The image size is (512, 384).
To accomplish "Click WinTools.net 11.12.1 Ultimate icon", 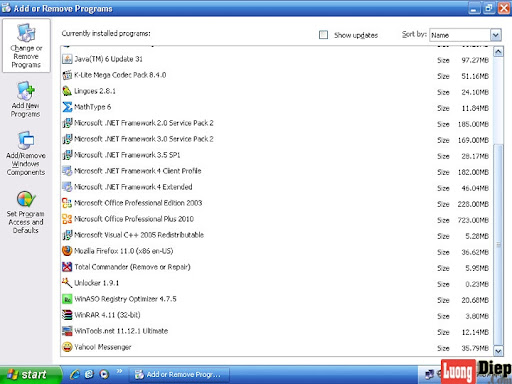I will click(x=67, y=331).
